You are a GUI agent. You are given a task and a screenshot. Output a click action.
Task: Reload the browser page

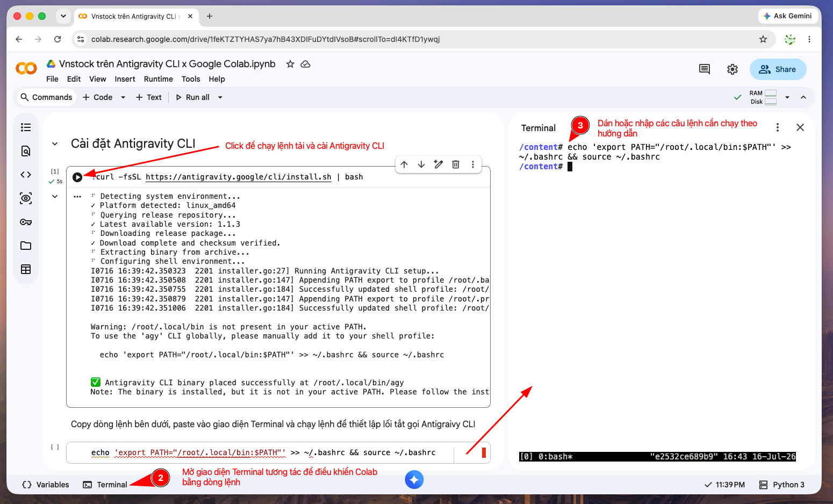58,39
